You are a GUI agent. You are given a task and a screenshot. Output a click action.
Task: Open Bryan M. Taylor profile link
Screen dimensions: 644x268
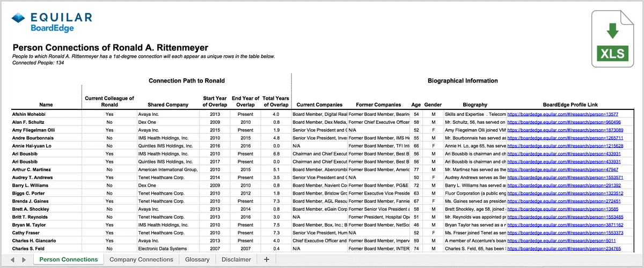click(x=565, y=225)
